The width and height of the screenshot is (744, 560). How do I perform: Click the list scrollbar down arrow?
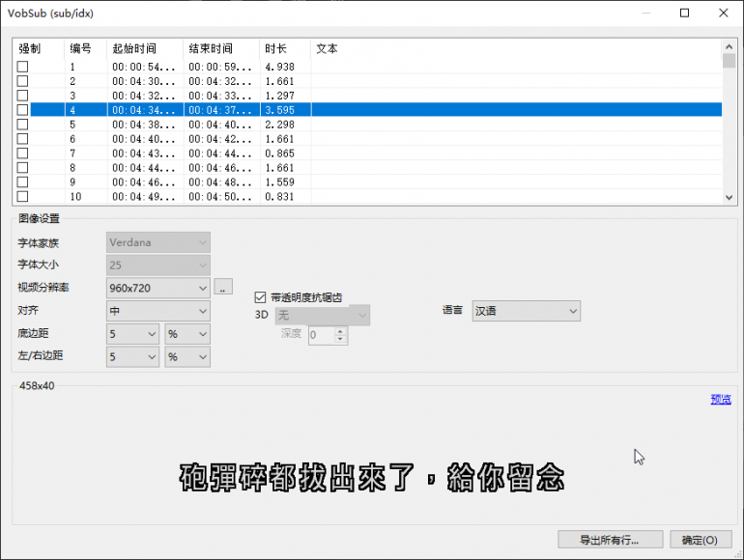pos(729,197)
